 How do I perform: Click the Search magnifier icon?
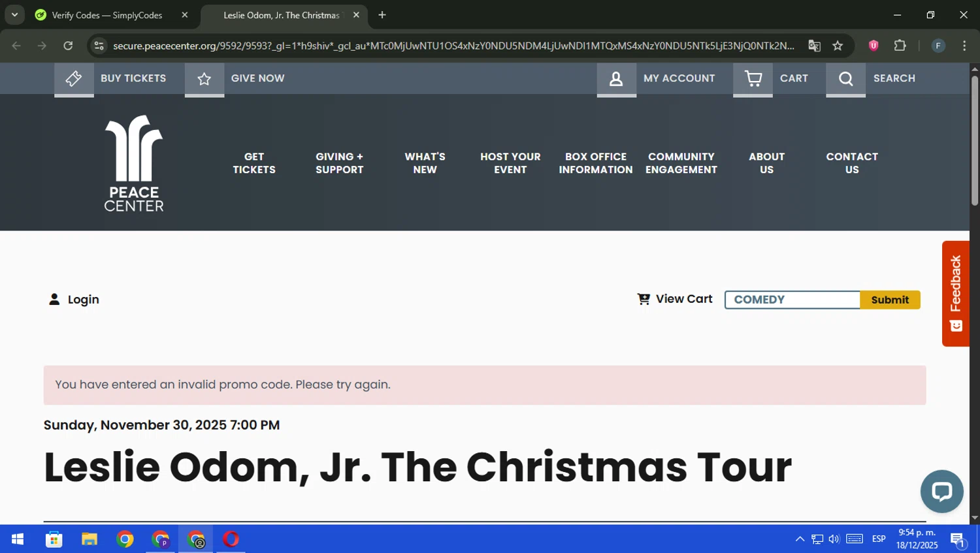pyautogui.click(x=845, y=79)
